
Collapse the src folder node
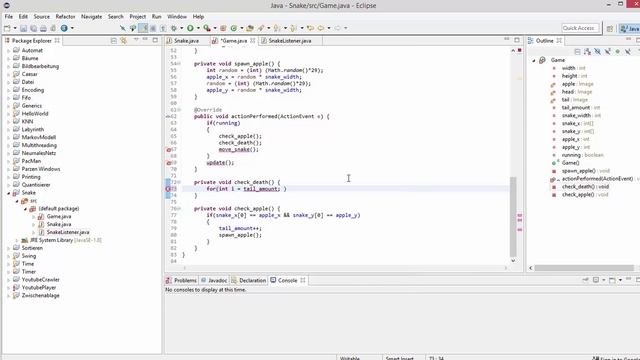pyautogui.click(x=17, y=201)
